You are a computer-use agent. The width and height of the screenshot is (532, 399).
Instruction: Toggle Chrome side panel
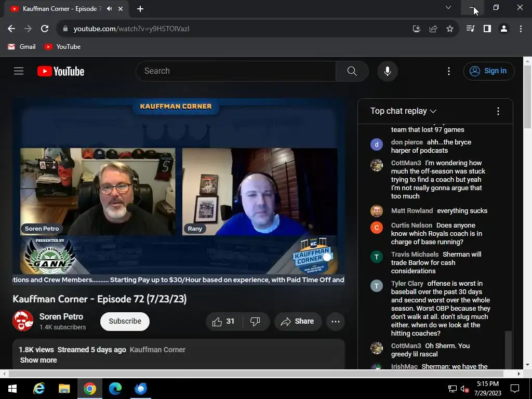[x=487, y=29]
